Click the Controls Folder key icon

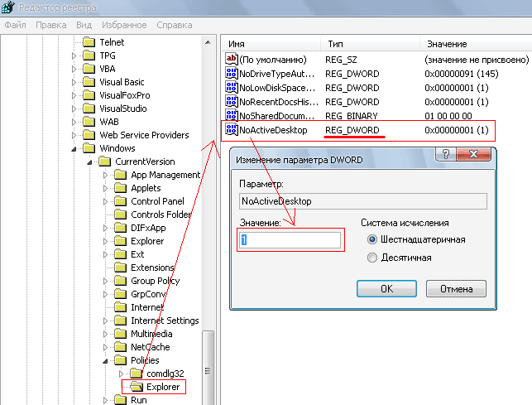coord(121,215)
